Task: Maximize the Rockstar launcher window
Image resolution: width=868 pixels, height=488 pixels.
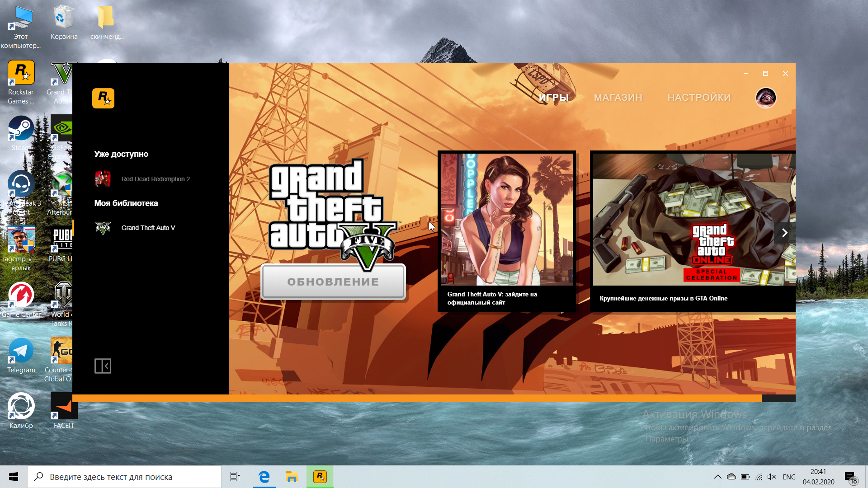Action: (765, 73)
